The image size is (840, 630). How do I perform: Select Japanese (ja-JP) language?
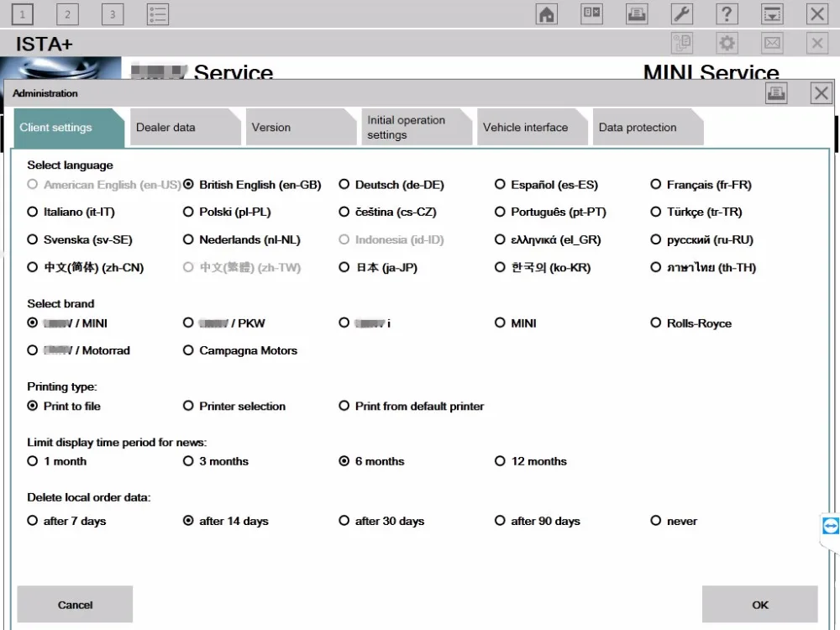point(378,267)
